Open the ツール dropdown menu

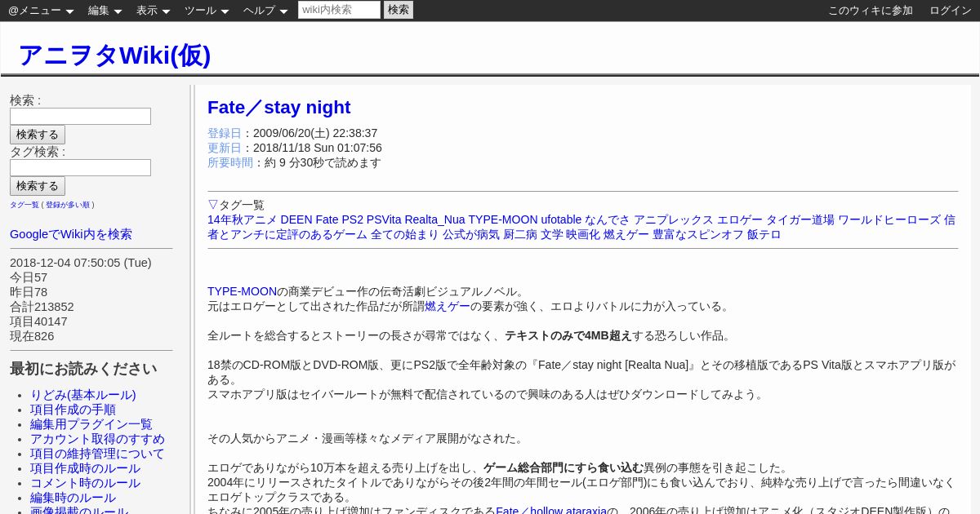point(207,11)
